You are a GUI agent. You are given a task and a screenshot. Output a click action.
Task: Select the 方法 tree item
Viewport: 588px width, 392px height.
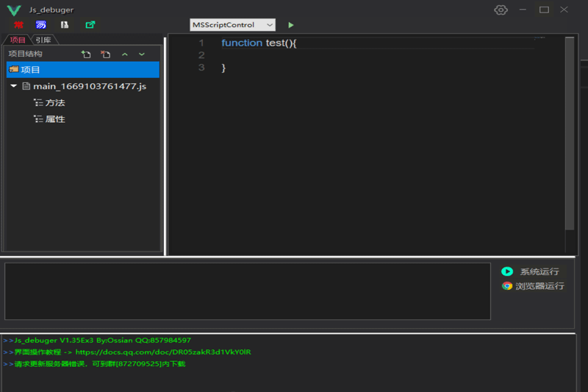pyautogui.click(x=55, y=103)
